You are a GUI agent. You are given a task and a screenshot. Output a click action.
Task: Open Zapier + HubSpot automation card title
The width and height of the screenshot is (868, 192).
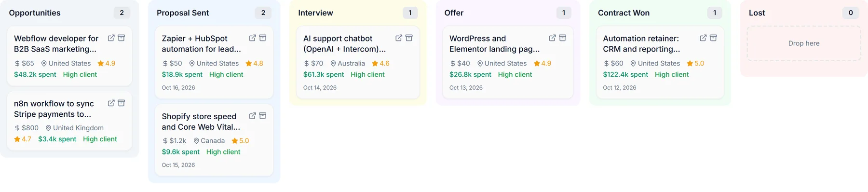pyautogui.click(x=202, y=43)
